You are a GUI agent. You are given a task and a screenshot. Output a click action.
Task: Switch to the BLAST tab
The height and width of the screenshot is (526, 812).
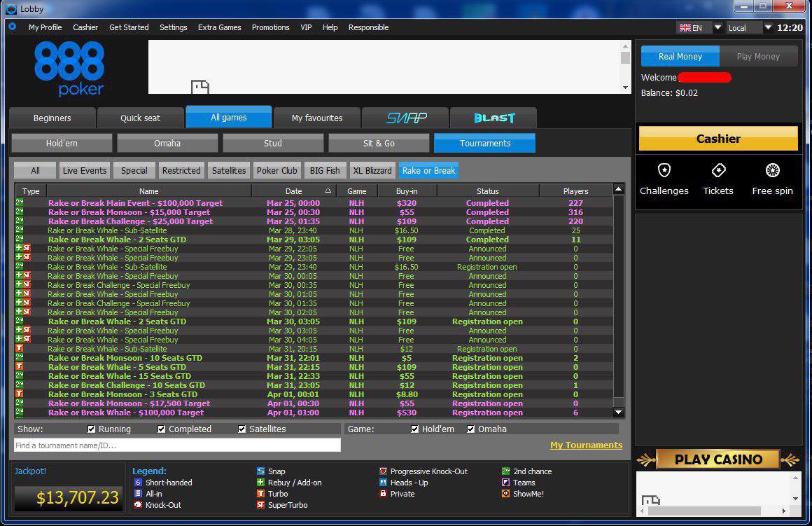pyautogui.click(x=493, y=118)
